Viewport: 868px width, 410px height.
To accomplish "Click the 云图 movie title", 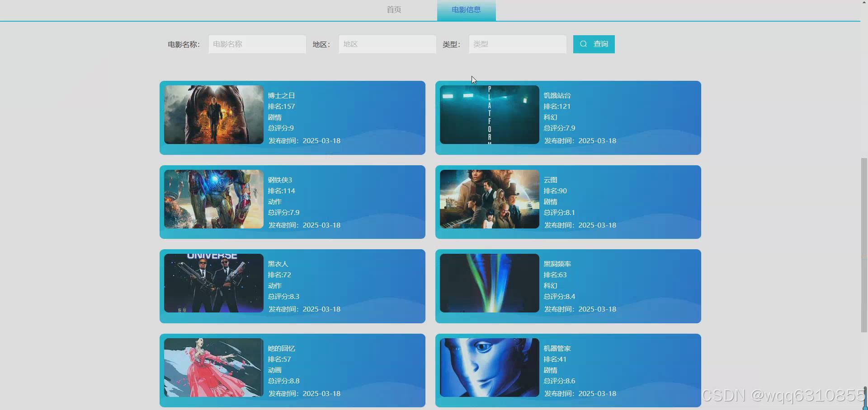I will [550, 180].
